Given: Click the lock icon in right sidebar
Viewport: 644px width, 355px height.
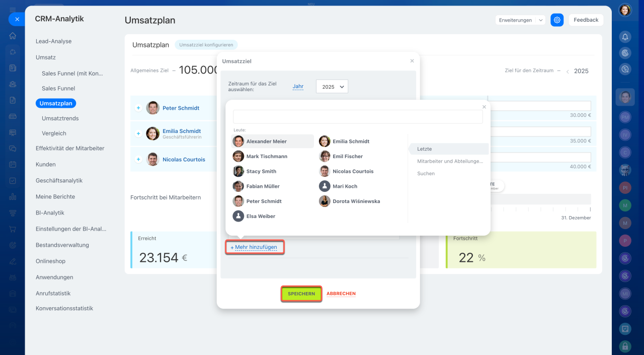Looking at the screenshot, I should click(x=625, y=346).
